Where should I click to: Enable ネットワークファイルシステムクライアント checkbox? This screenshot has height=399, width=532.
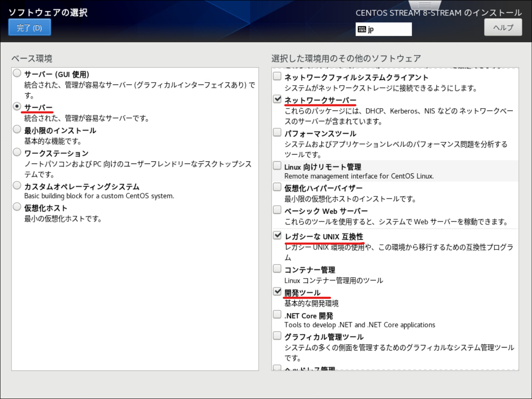click(277, 77)
